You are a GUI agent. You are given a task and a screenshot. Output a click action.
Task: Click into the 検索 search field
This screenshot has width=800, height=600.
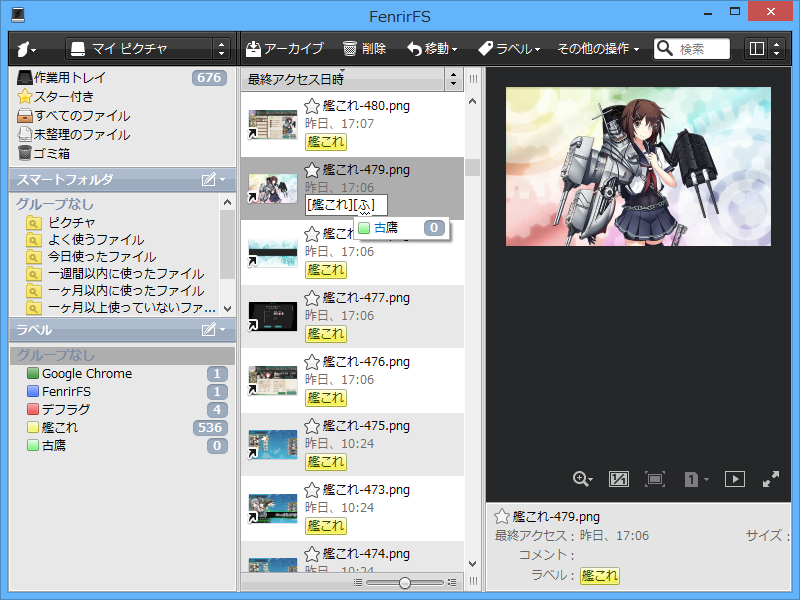coord(692,49)
